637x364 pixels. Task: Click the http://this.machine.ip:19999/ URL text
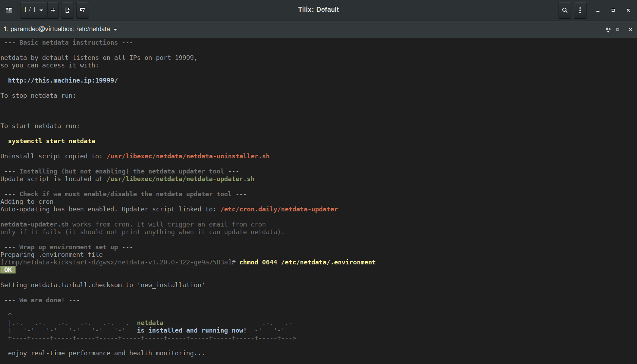coord(63,80)
